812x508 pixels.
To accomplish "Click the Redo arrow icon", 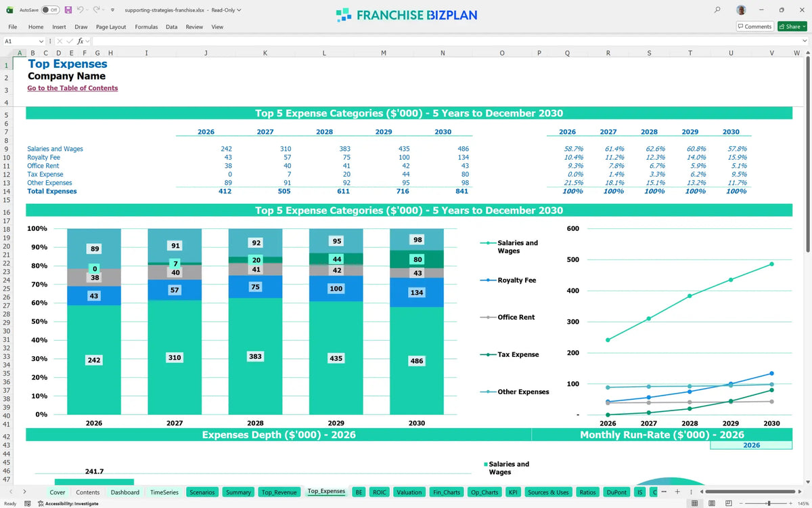I will [x=96, y=10].
